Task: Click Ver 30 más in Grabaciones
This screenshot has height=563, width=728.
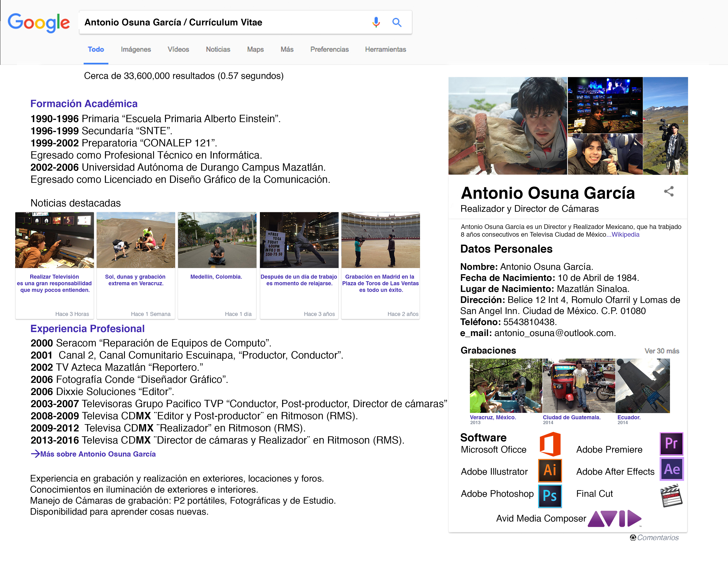Action: point(662,351)
